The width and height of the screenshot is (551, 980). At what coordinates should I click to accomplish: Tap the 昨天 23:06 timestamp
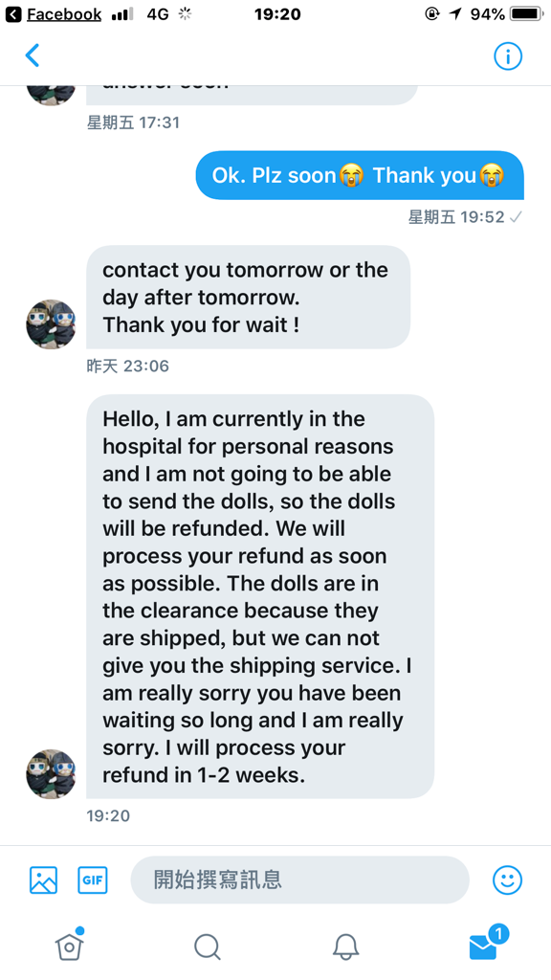127,366
